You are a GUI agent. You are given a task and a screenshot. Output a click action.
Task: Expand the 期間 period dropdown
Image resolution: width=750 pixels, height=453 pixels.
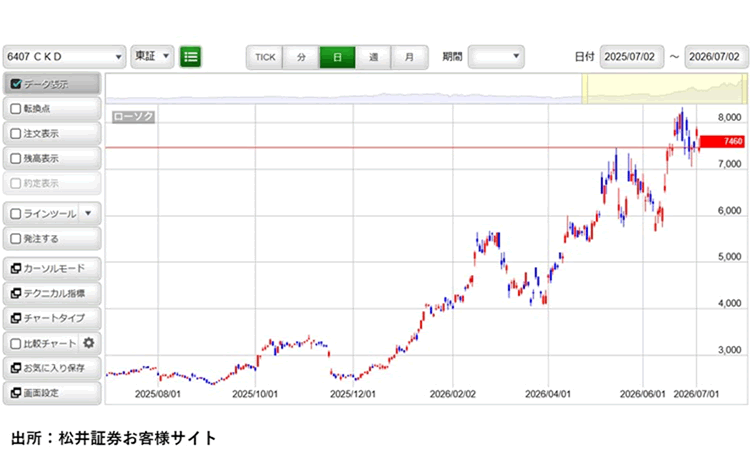[x=496, y=57]
